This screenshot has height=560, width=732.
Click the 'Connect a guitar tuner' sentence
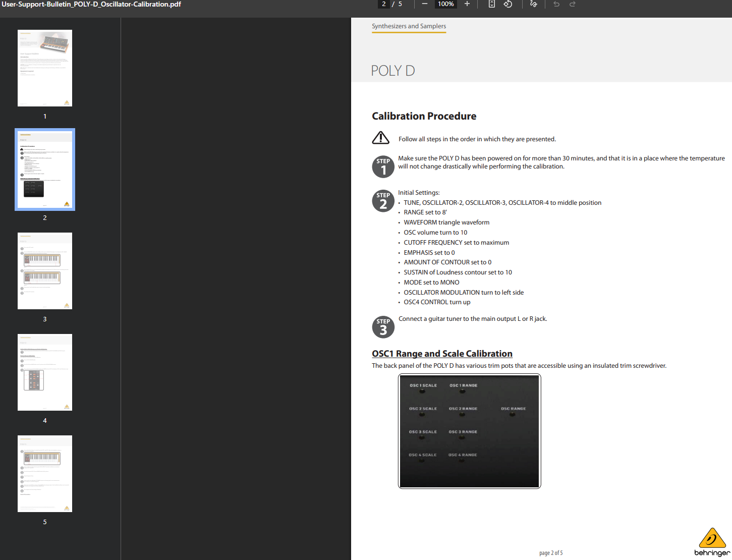coord(473,319)
